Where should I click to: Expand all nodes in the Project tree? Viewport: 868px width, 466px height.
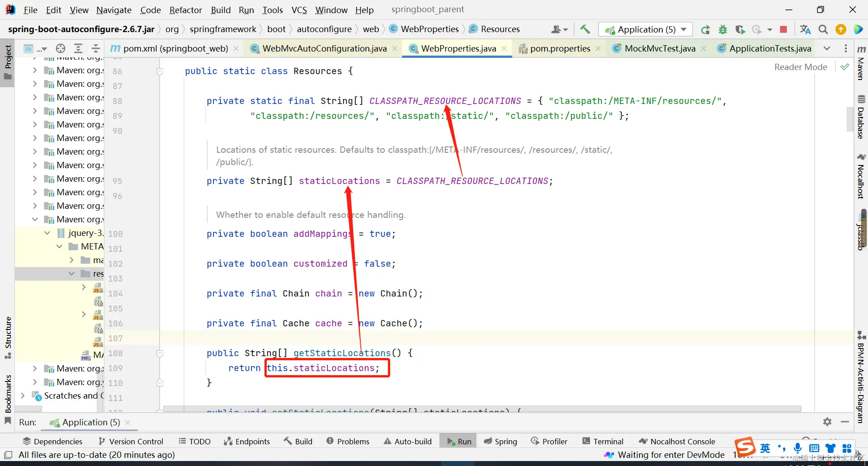(78, 48)
